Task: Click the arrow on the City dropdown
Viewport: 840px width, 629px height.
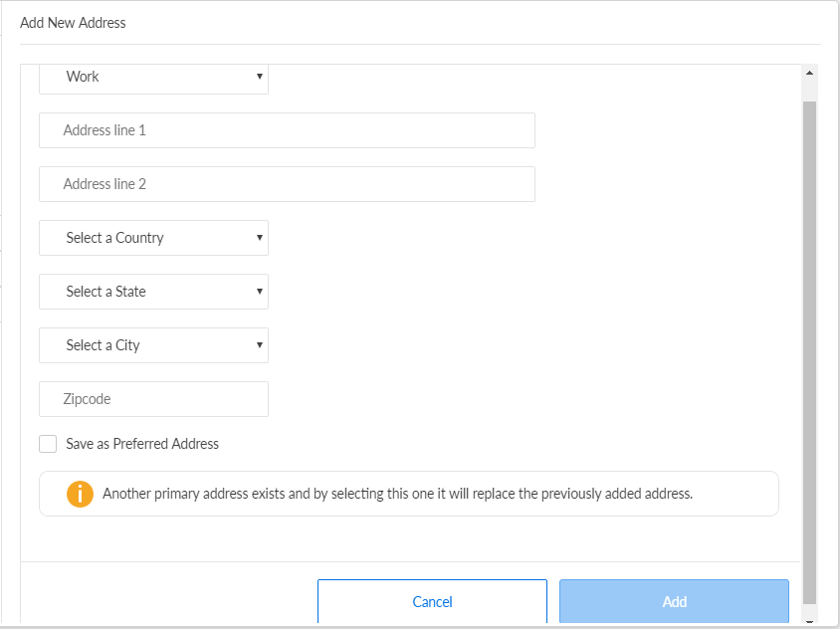Action: (259, 345)
